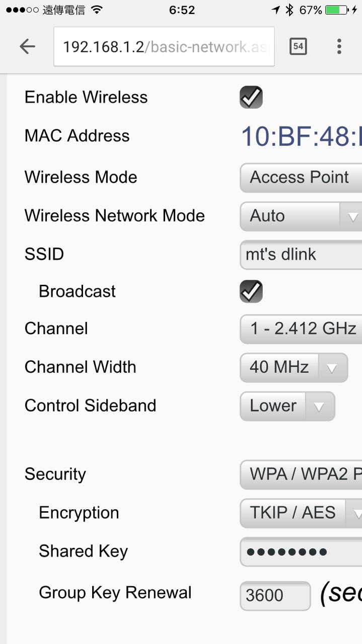Focus the Shared Key password field
The width and height of the screenshot is (362, 644).
[301, 552]
